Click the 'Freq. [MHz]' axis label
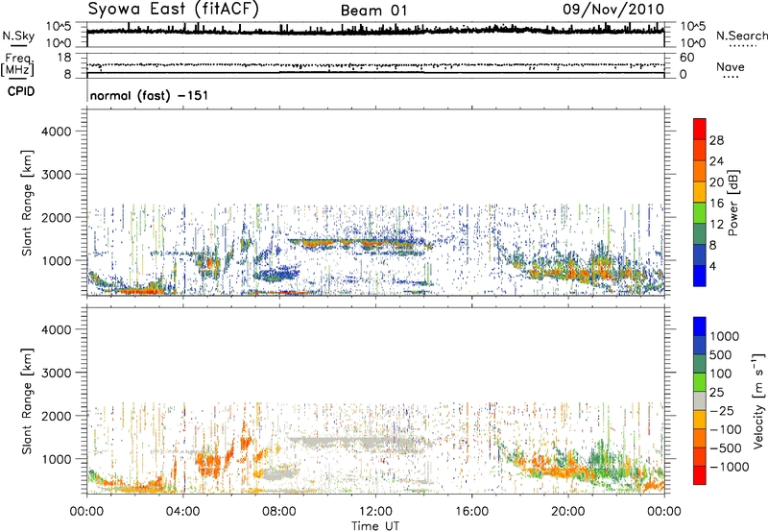The image size is (768, 532). (18, 64)
